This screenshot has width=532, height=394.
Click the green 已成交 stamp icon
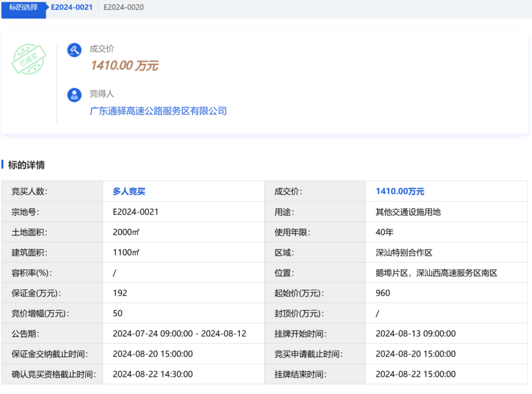(29, 59)
